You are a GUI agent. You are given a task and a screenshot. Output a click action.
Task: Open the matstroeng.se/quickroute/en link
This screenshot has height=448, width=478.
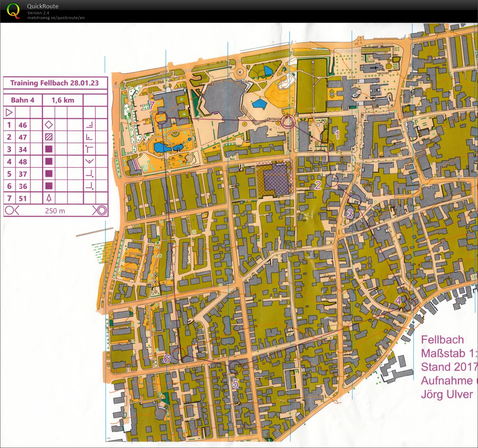(x=56, y=18)
